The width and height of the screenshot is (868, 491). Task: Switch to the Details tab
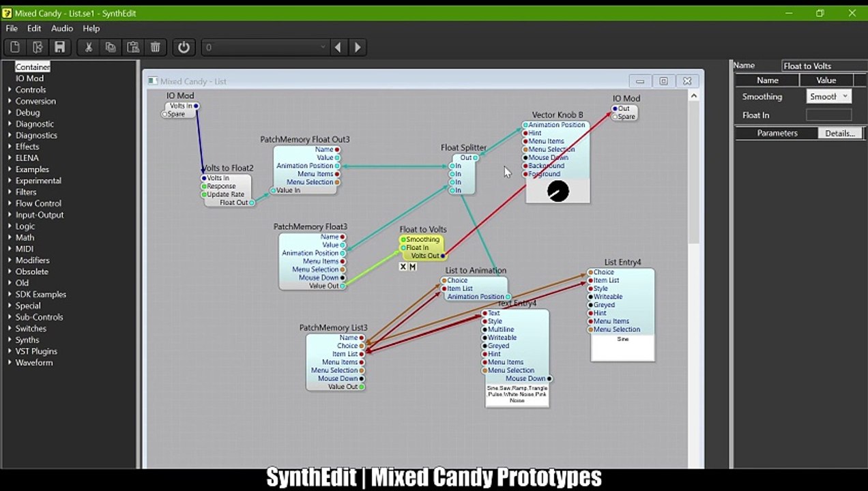[x=839, y=133]
